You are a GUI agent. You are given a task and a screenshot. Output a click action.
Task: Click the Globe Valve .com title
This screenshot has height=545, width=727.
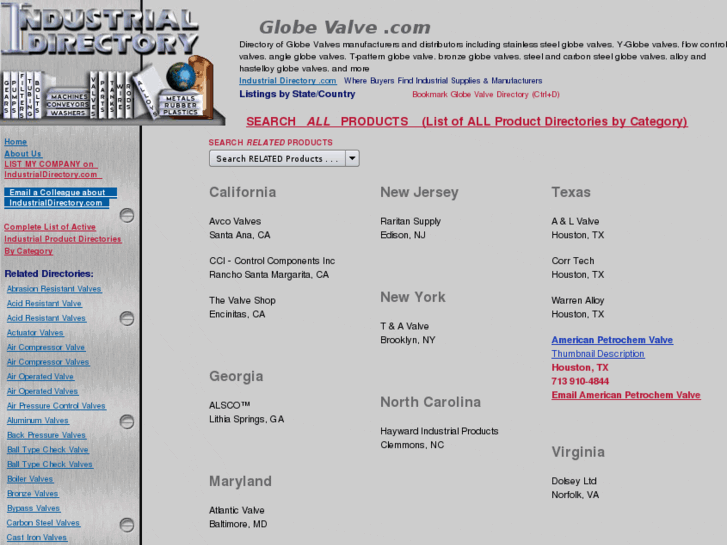[344, 27]
